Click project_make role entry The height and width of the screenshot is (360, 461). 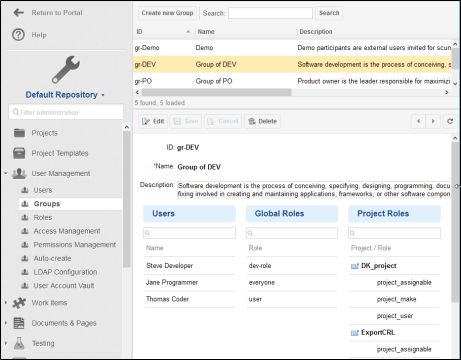pos(396,299)
